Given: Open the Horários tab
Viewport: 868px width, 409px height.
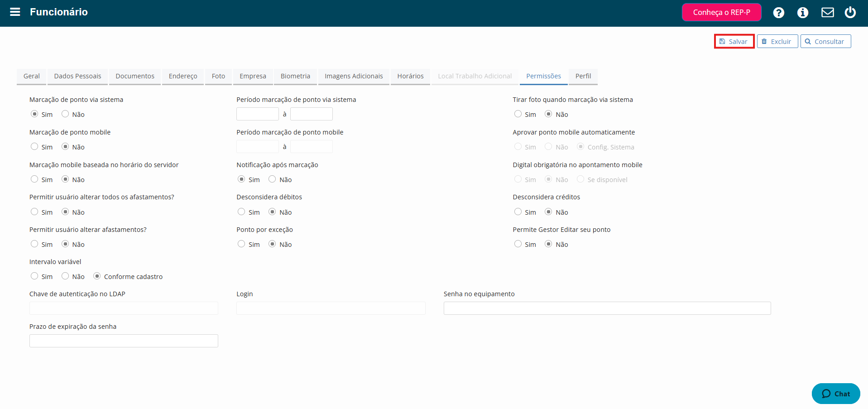Looking at the screenshot, I should (410, 76).
